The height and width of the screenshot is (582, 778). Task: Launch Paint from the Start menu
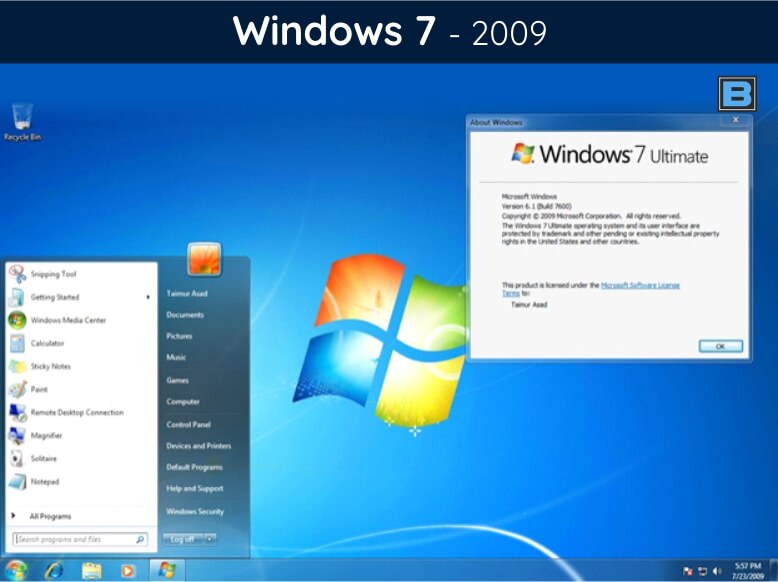(x=39, y=389)
